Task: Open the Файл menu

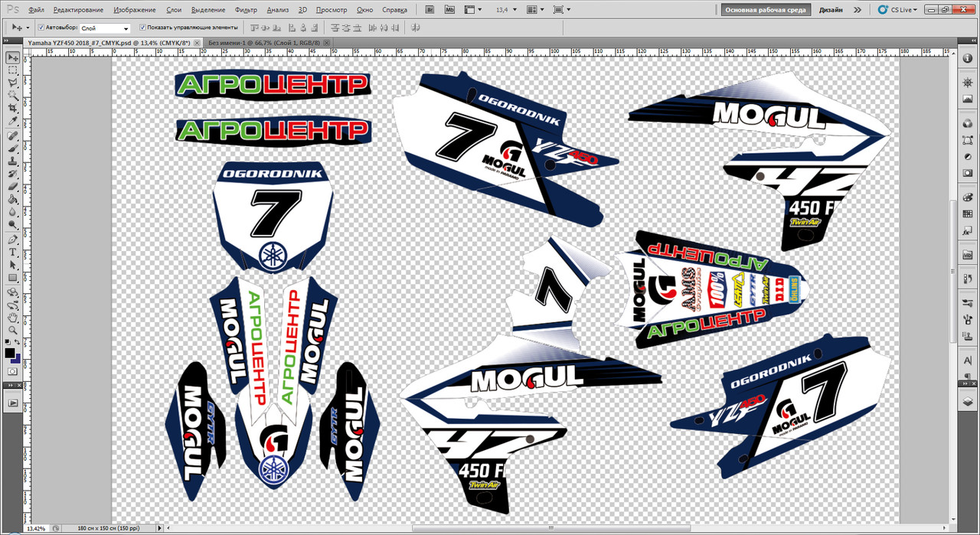Action: (x=36, y=10)
